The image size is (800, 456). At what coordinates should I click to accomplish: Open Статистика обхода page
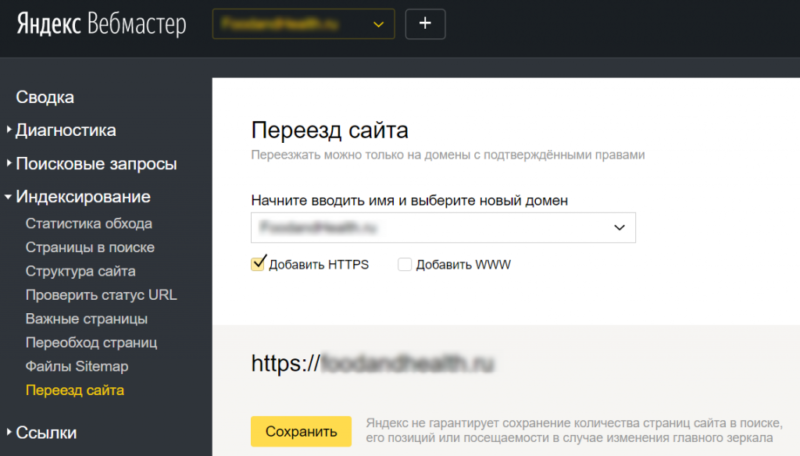[x=89, y=223]
